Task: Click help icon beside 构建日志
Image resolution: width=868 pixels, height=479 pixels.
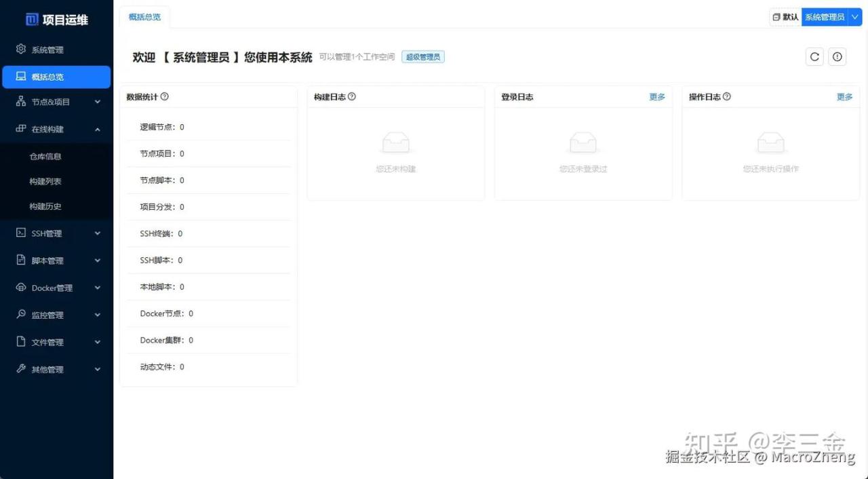Action: (x=351, y=97)
